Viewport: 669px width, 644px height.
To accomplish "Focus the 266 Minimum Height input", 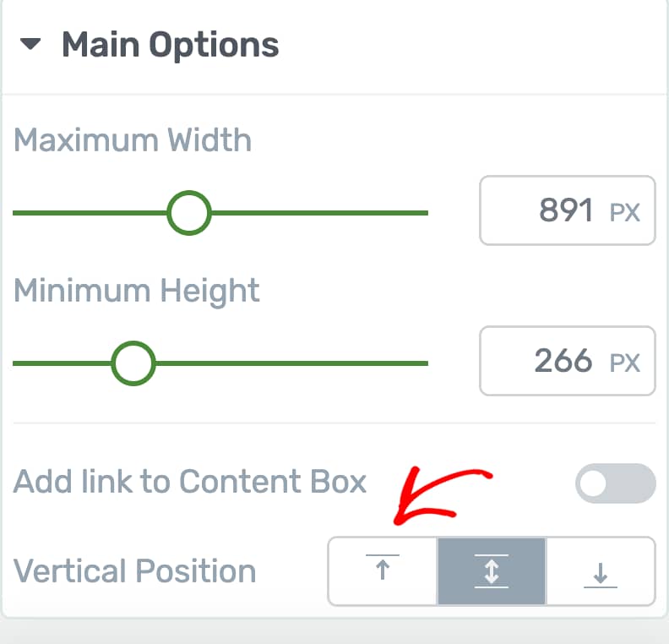I will pos(568,361).
